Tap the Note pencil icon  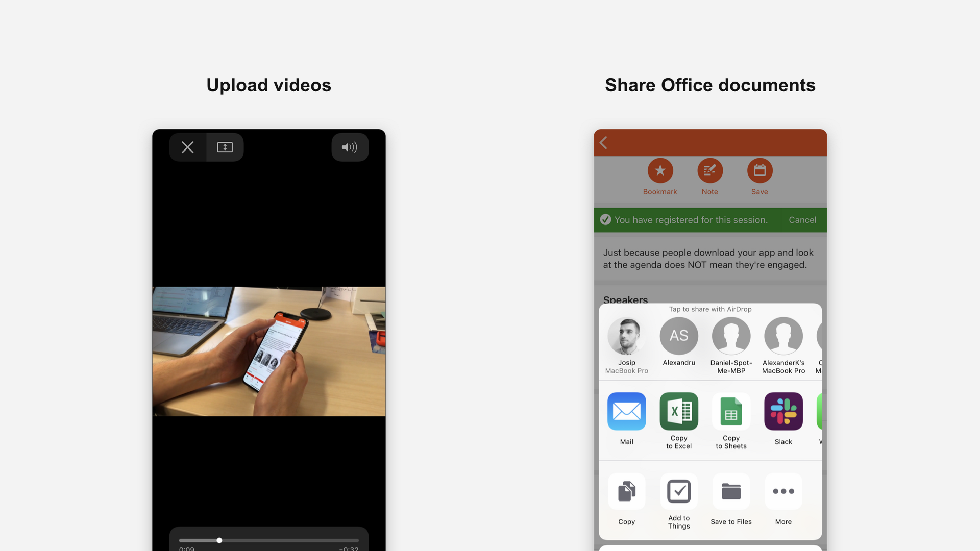709,171
